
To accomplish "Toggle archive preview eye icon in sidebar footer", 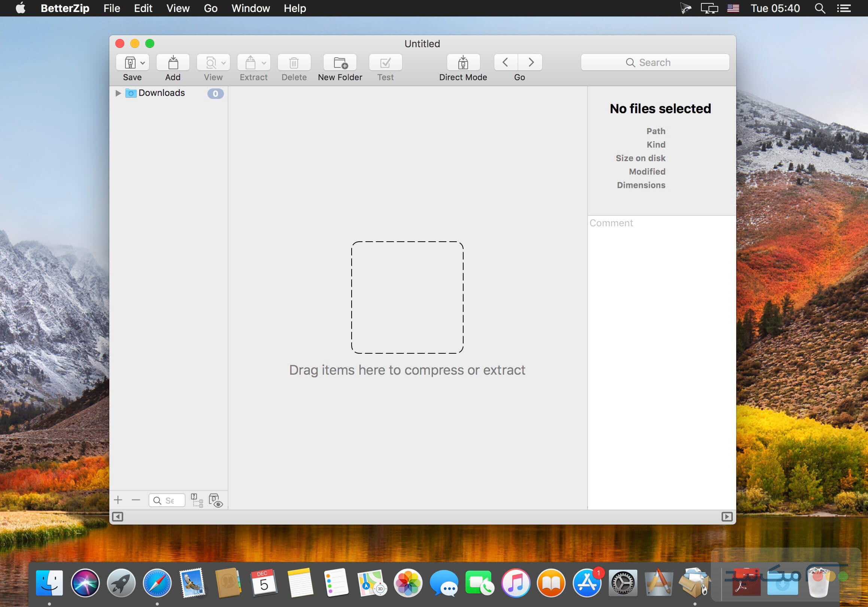I will (215, 500).
